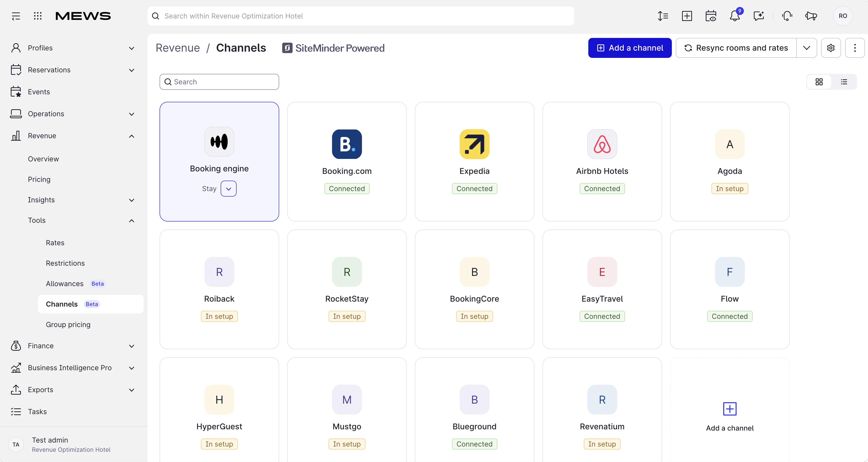This screenshot has width=868, height=462.
Task: Open announcements megaphone icon
Action: click(x=811, y=16)
